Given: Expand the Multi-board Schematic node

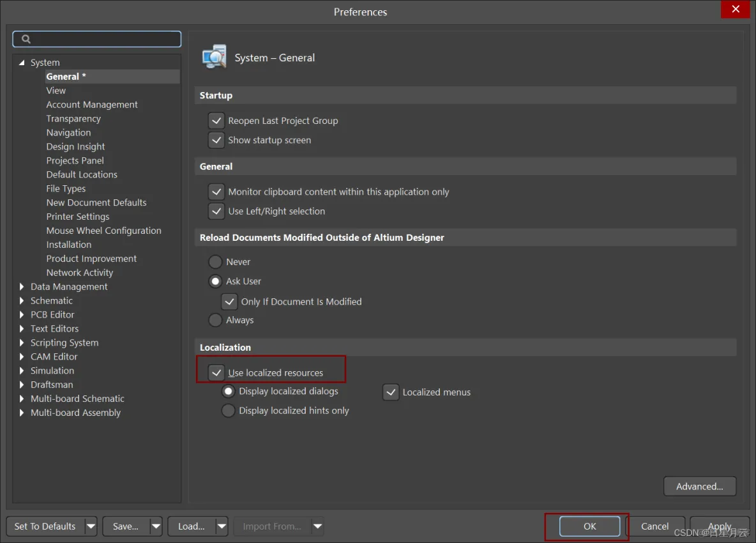Looking at the screenshot, I should 22,399.
